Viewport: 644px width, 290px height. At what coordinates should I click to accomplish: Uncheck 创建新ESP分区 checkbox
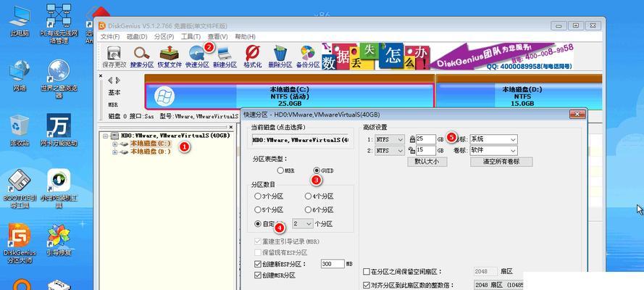coord(257,264)
